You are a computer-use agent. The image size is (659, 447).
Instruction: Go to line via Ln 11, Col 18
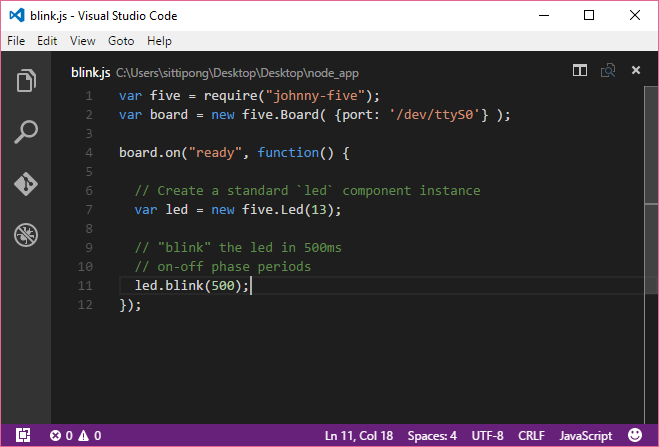coord(358,436)
